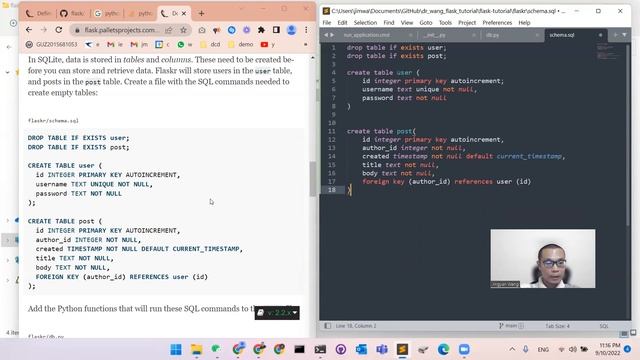640x360 pixels.
Task: Open Sublime Text File menu
Action: click(327, 22)
